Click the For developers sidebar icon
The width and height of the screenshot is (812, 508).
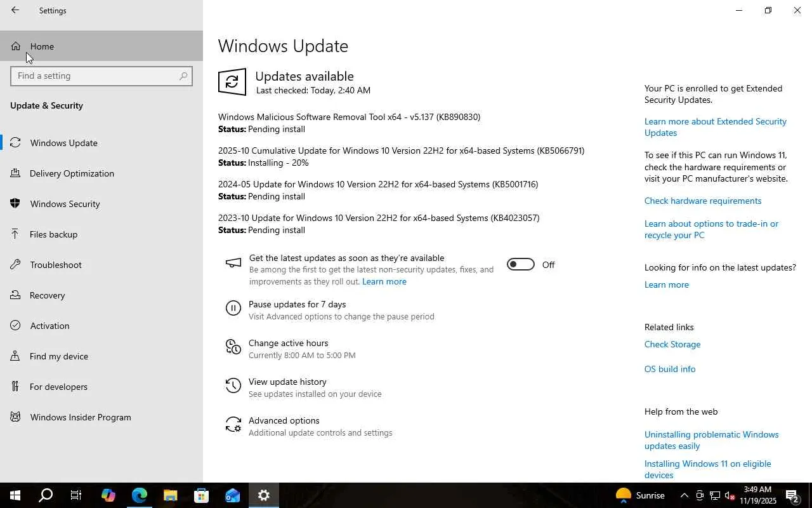click(15, 387)
